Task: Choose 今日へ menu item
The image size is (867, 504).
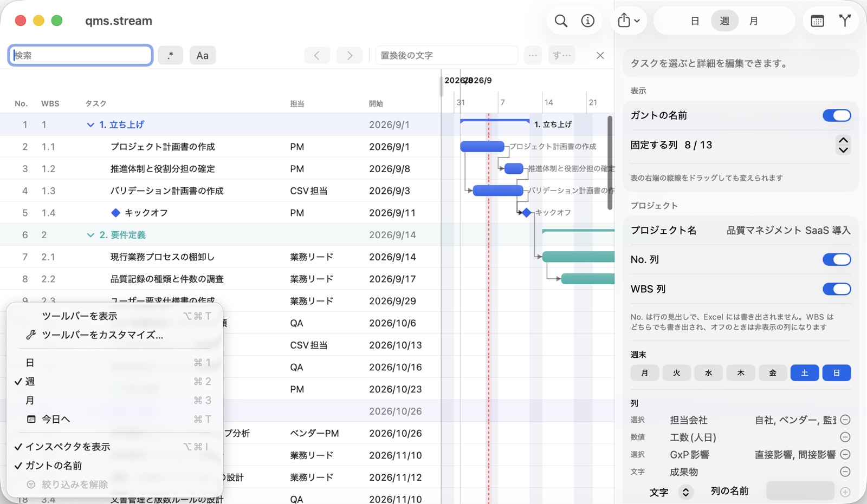Action: point(115,420)
